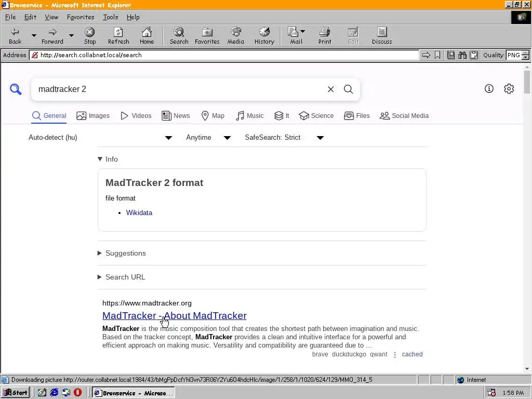Switch to the Files tab
Image resolution: width=532 pixels, height=399 pixels.
click(x=356, y=116)
